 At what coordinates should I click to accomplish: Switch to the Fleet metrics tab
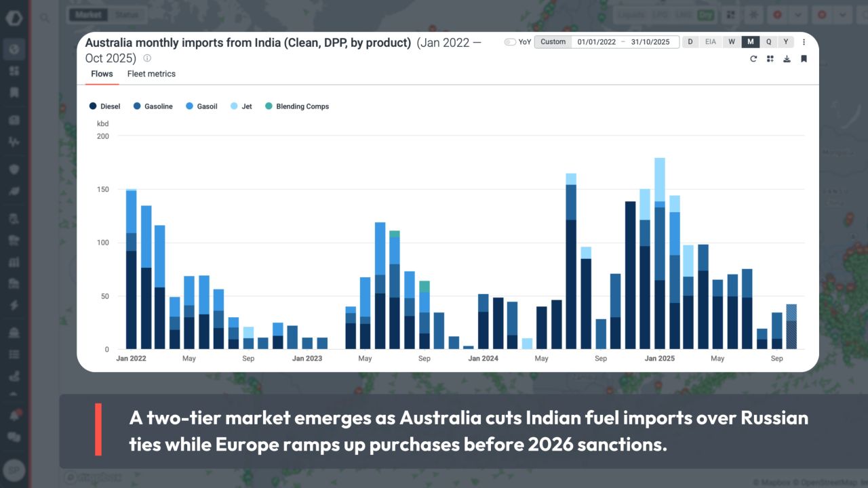(151, 74)
